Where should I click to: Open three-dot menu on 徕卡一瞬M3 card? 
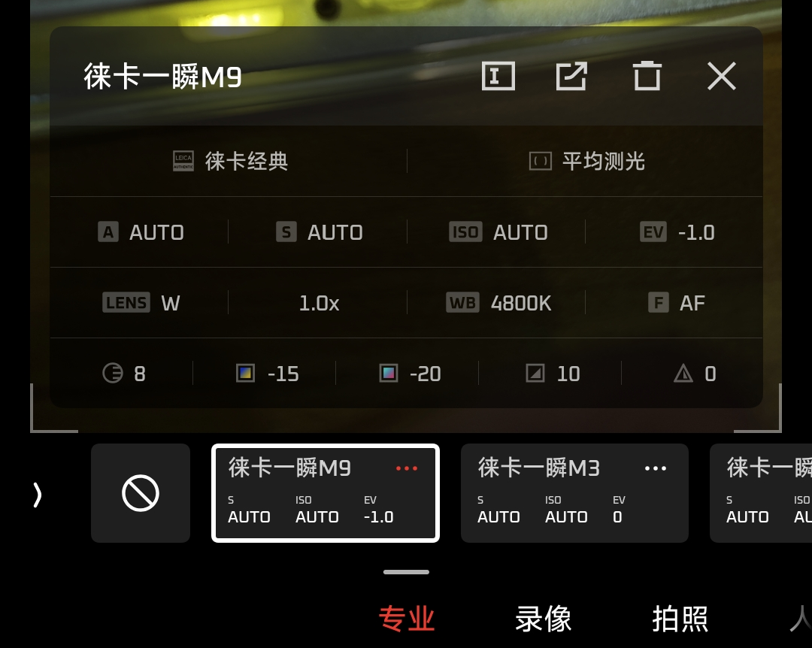[655, 468]
